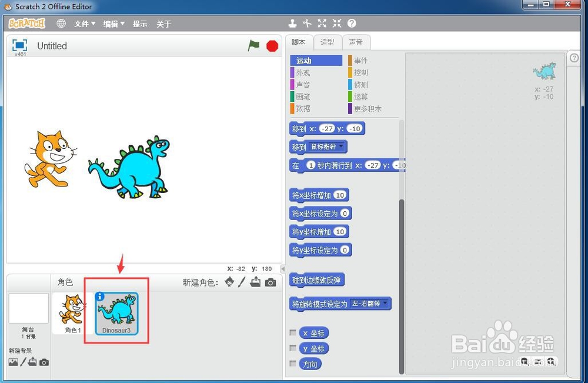Viewport: 588px width, 383px height.
Task: Click the 将x坐标增加 block label
Action: point(312,195)
